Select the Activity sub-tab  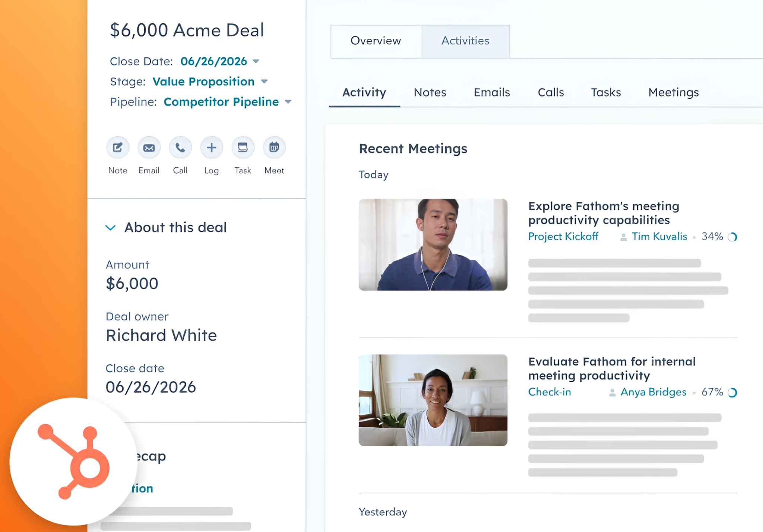(364, 92)
